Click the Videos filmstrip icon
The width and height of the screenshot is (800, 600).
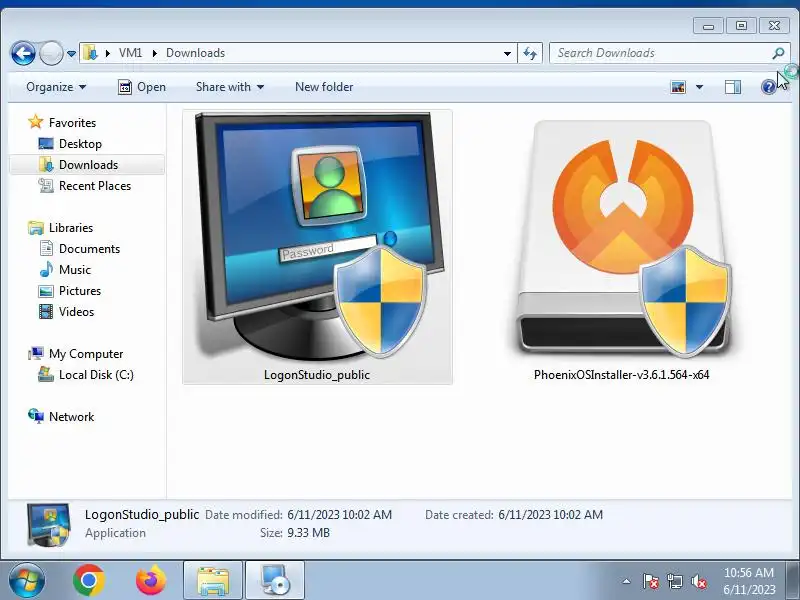pos(46,312)
